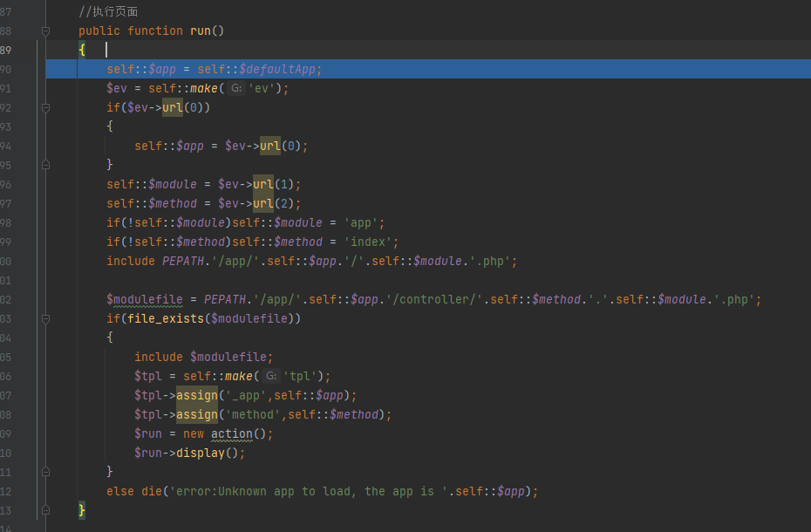Click the 'else' keyword

point(120,491)
